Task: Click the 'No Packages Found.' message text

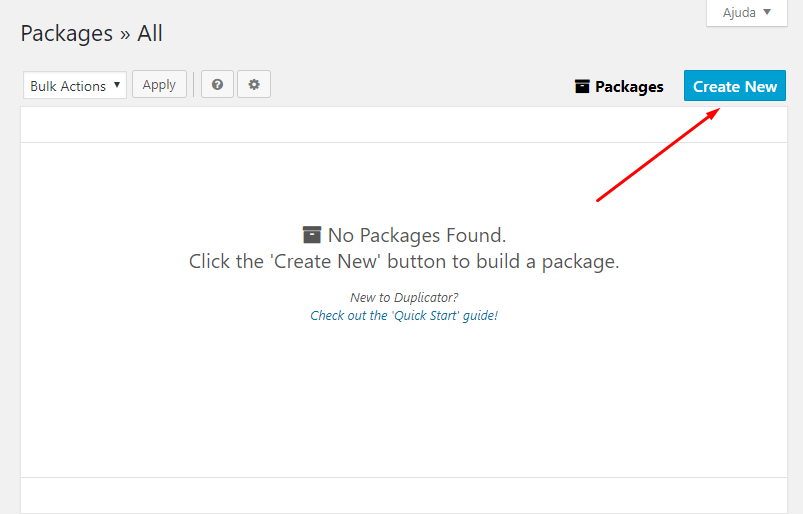Action: coord(417,235)
